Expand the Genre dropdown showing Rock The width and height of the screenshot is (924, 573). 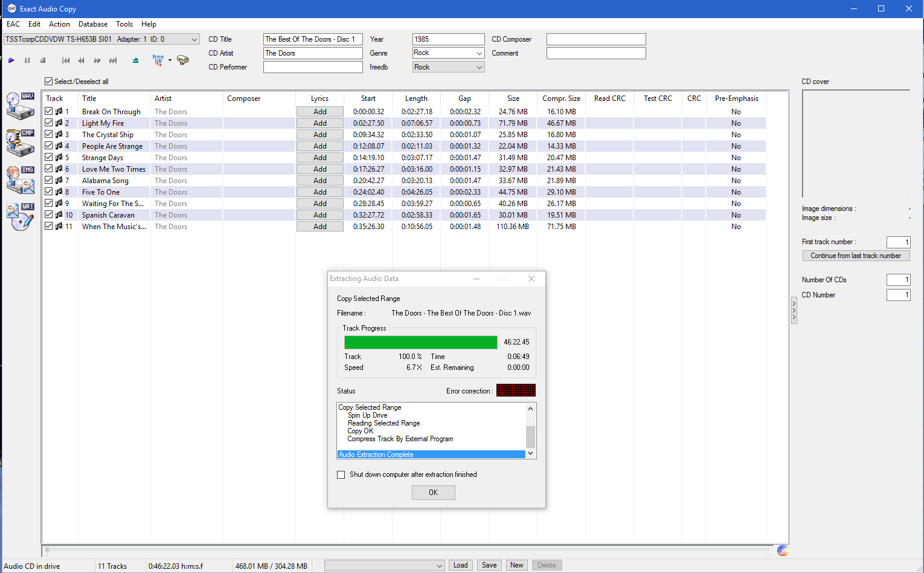pos(480,53)
